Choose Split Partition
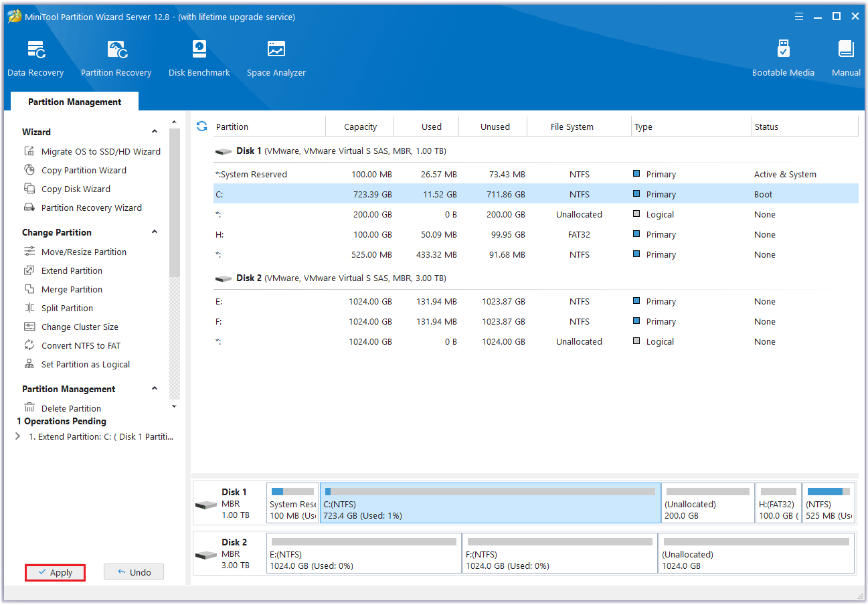This screenshot has width=868, height=605. point(58,308)
